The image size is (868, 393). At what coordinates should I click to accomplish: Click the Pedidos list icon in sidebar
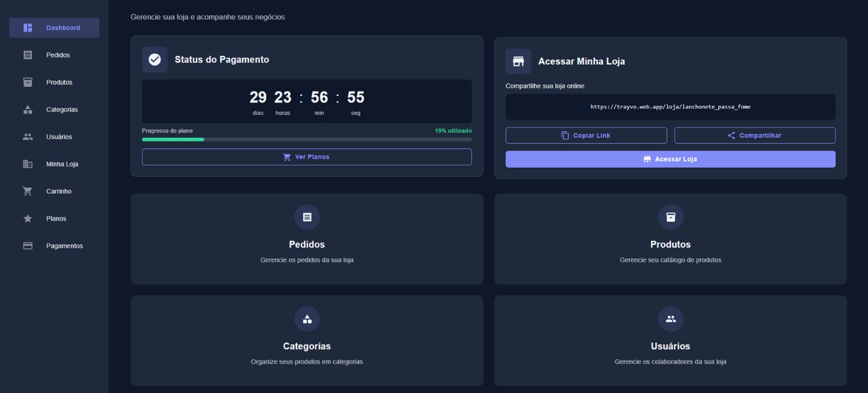[28, 55]
